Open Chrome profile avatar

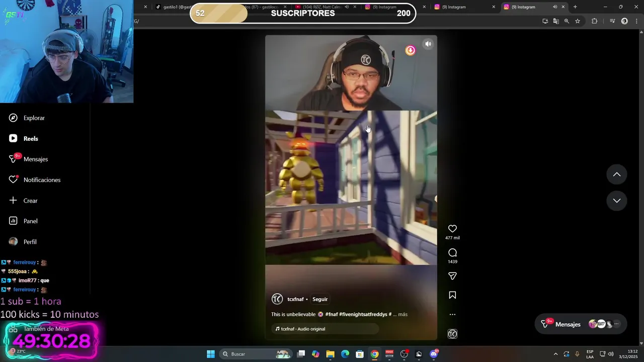pos(624,21)
